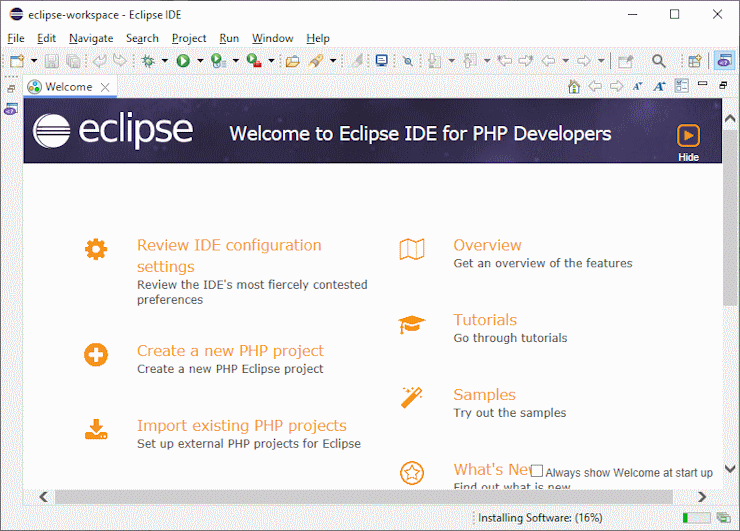Open the Progress view icon in status bar
740x531 pixels.
pos(723,518)
